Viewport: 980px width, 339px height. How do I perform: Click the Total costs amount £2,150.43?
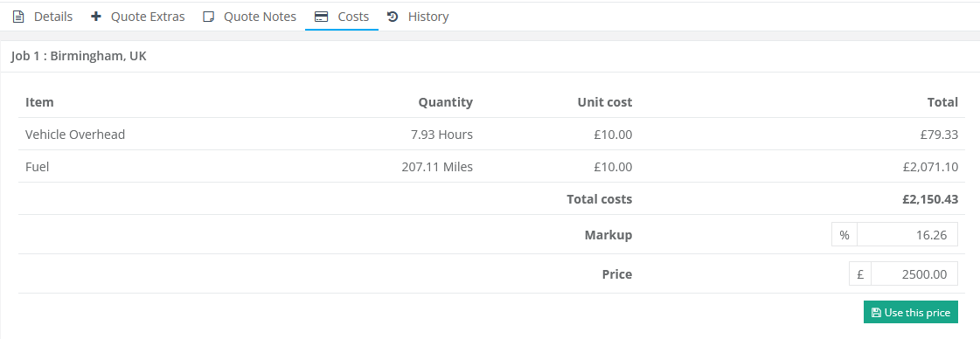coord(930,199)
